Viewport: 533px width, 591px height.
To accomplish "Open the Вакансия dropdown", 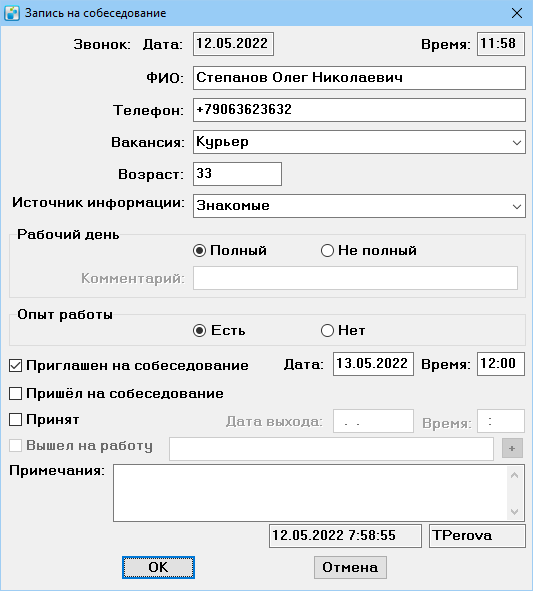I will pyautogui.click(x=517, y=142).
